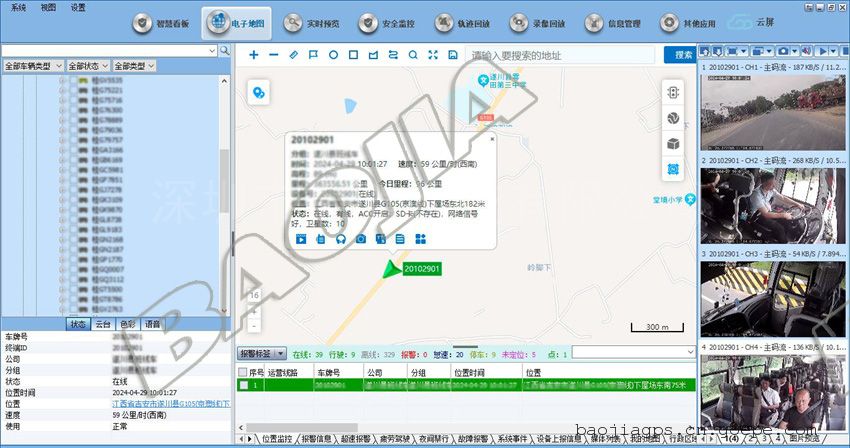
Task: Click the blue 搜索 button
Action: pos(685,54)
